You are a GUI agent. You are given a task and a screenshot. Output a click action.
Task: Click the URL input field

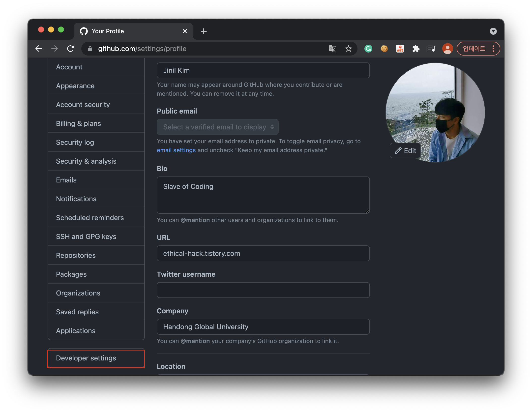(x=263, y=253)
